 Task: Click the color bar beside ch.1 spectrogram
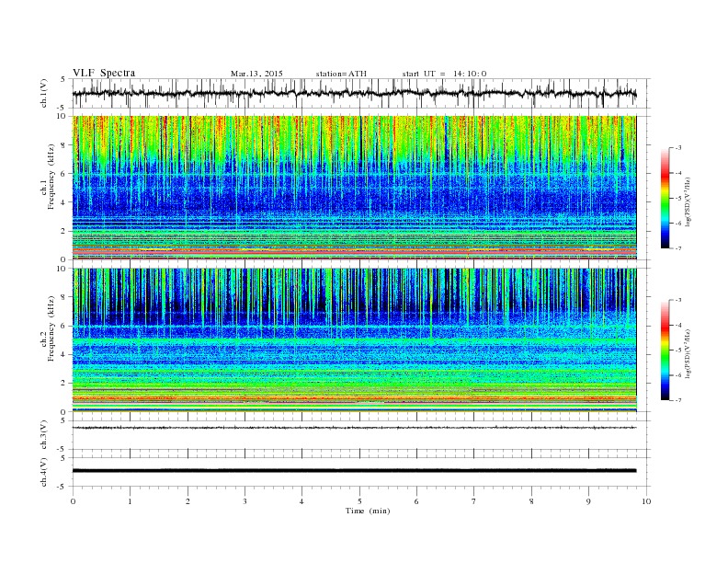[x=665, y=198]
